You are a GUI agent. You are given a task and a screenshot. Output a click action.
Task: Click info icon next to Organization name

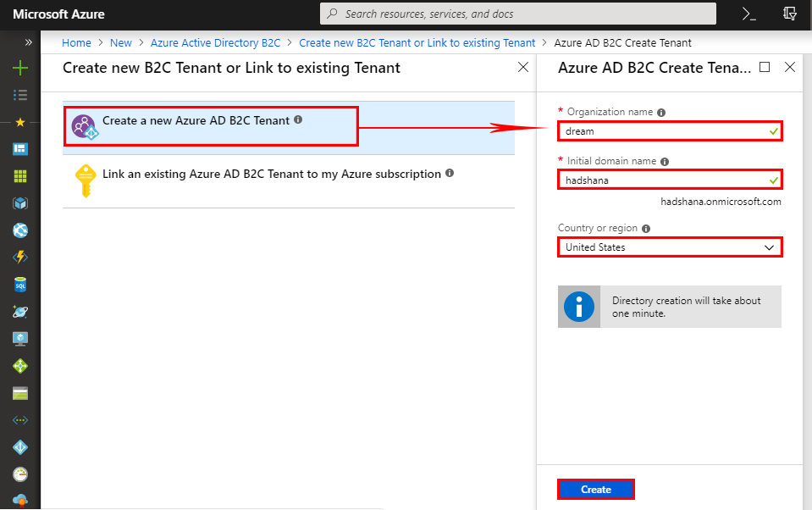point(661,113)
